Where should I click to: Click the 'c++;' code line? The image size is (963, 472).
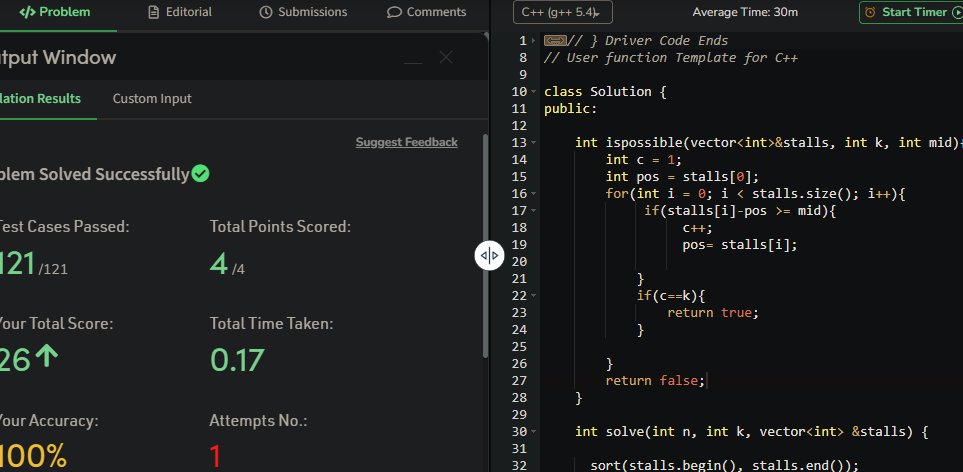[x=698, y=228]
